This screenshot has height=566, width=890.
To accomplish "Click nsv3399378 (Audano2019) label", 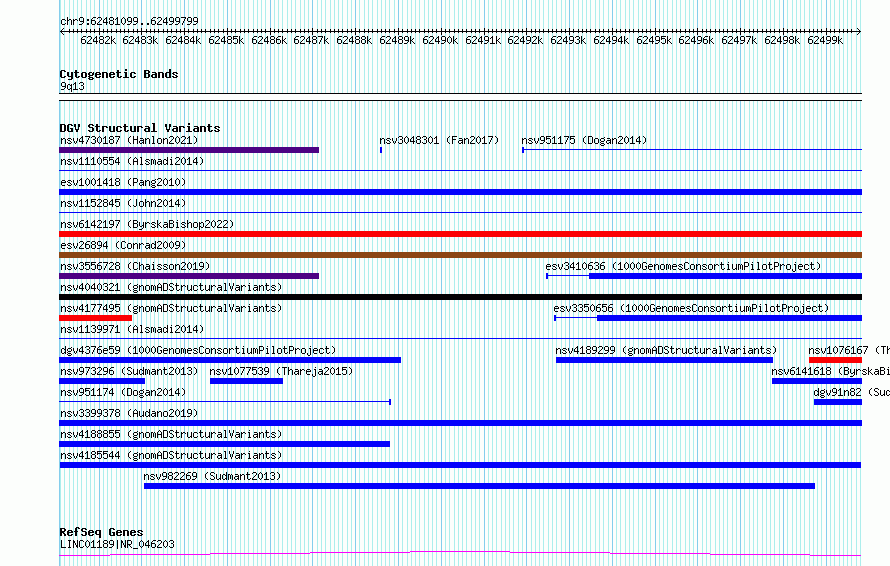I will pos(129,413).
